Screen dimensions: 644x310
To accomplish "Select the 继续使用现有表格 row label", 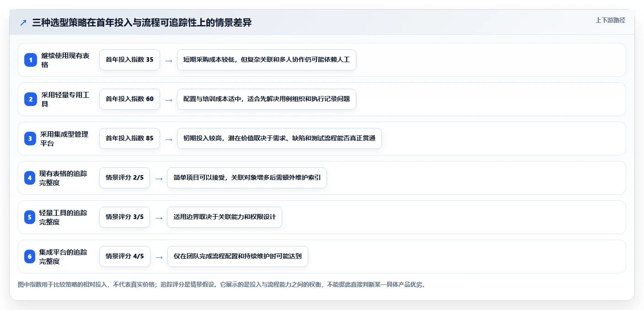I will click(65, 60).
